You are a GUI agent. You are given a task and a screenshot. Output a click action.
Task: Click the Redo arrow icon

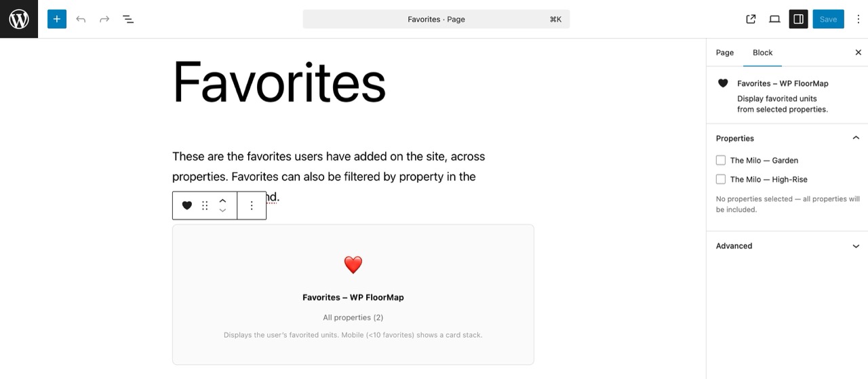point(104,19)
